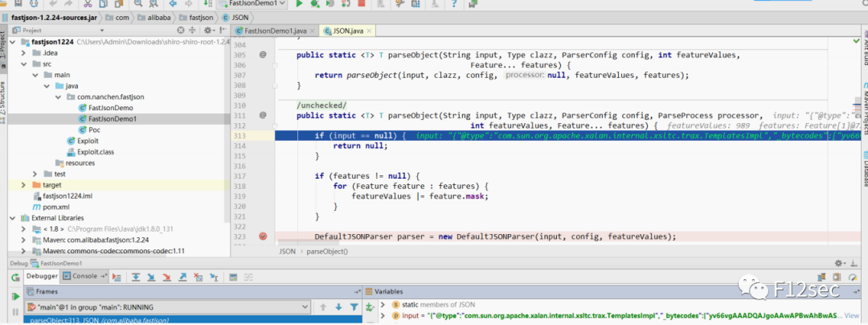
Task: Expand static members of JSON variable
Action: tap(382, 305)
